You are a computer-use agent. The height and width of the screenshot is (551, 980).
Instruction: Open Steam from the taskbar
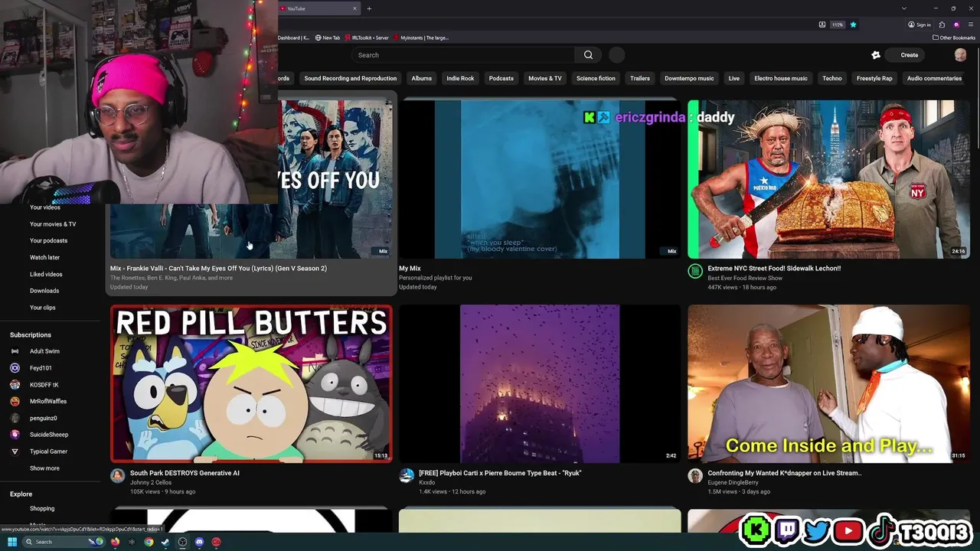click(165, 542)
